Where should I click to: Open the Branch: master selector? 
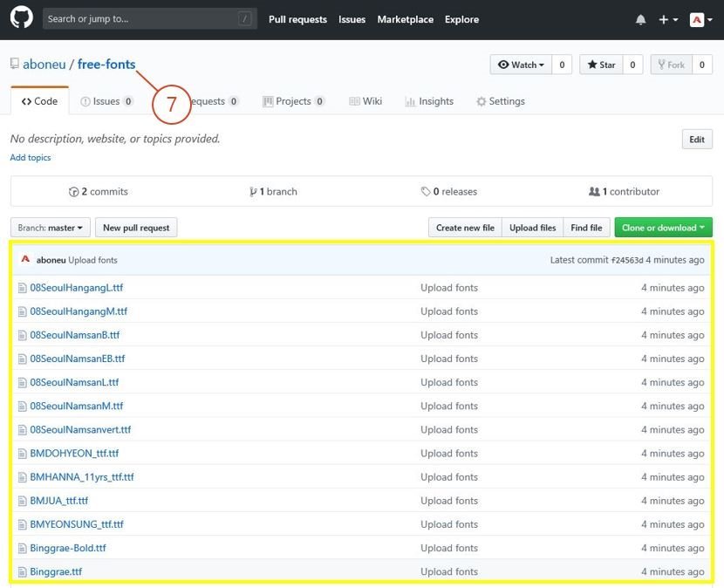51,228
